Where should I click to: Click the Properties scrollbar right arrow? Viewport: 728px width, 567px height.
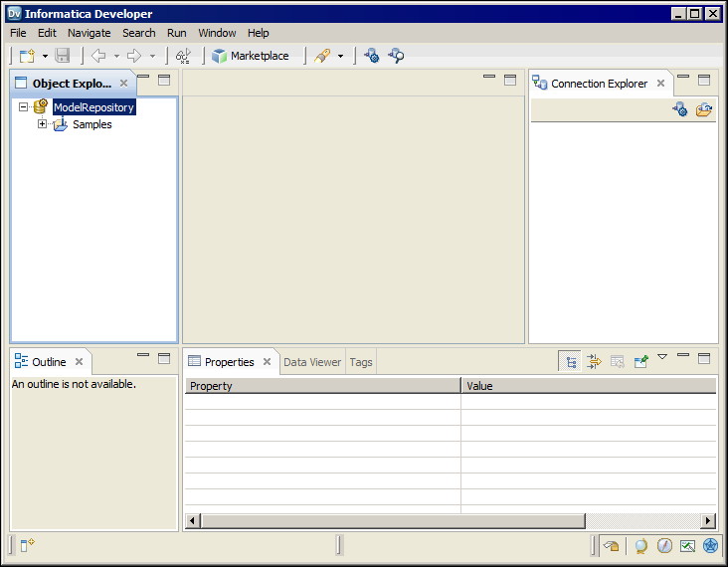pyautogui.click(x=707, y=520)
